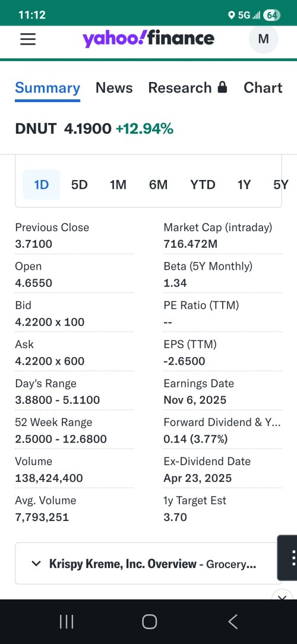297x644 pixels.
Task: Select the 1Y chart range
Action: click(x=244, y=185)
